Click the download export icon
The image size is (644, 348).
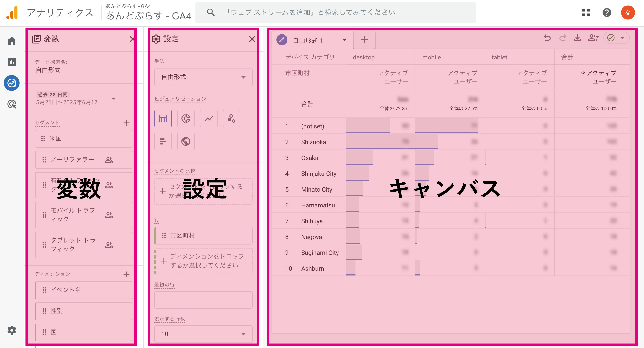577,38
